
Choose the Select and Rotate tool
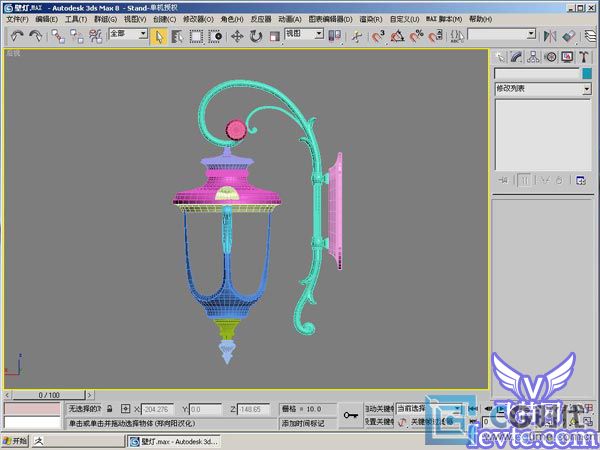(x=256, y=36)
